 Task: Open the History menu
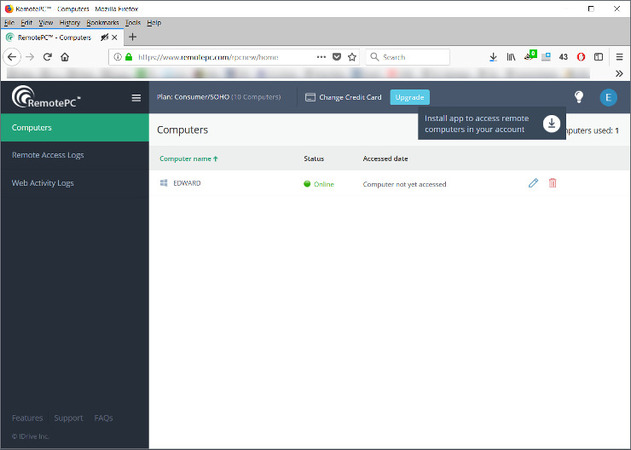pyautogui.click(x=70, y=23)
